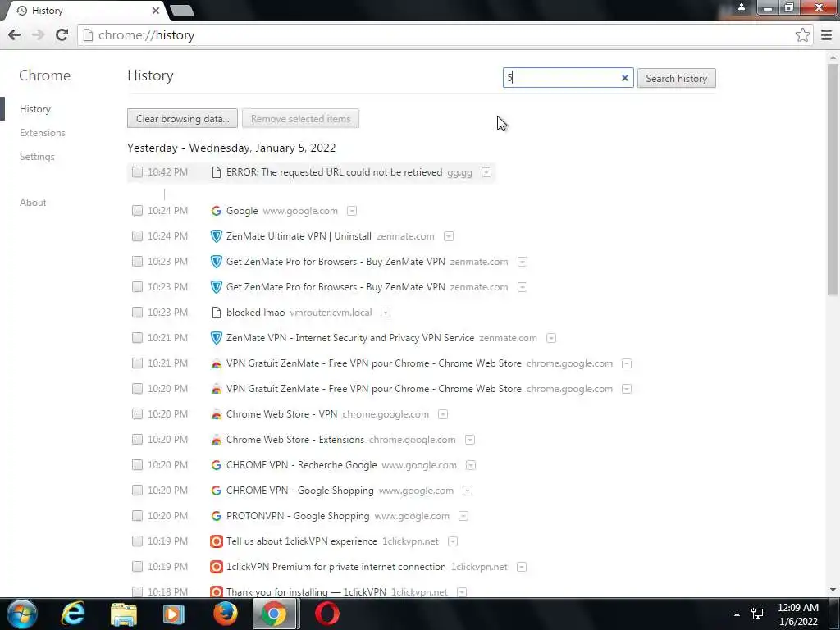This screenshot has width=840, height=630.
Task: Click the ZenMate shield on the Internet Security entry
Action: pos(216,338)
